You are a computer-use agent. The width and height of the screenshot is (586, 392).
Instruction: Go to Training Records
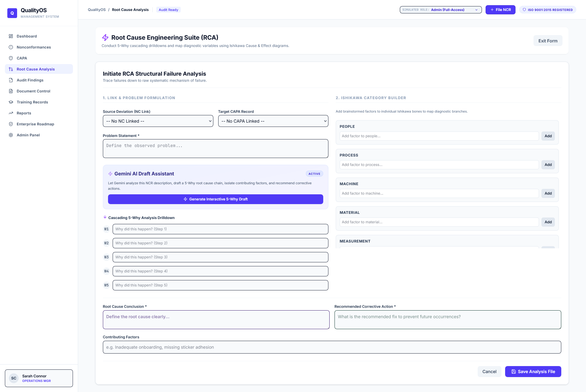39,102
